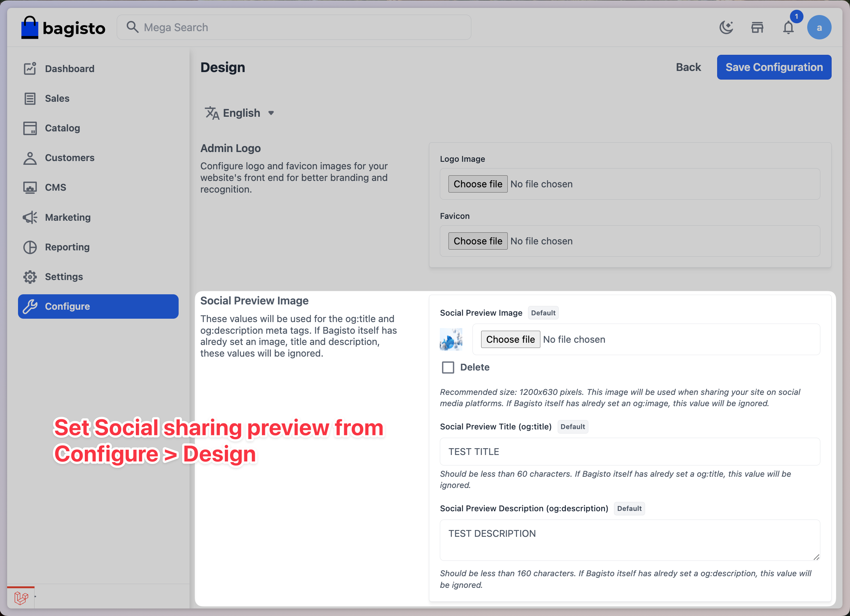Click the Back link

pos(688,67)
